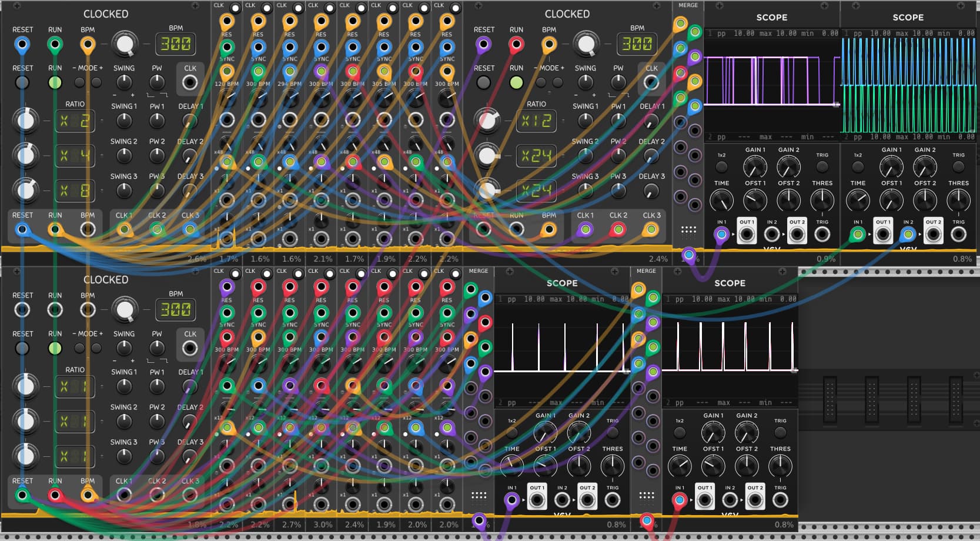Click the TIME knob on purple-waveform Scope

(x=721, y=201)
